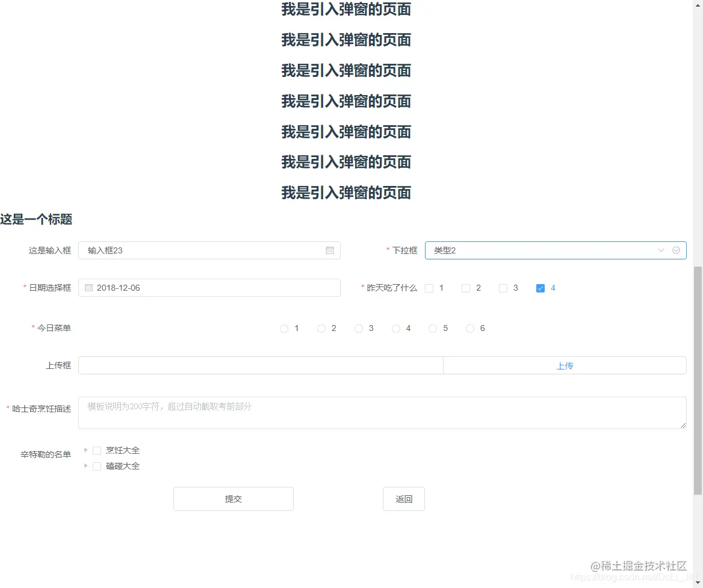Viewport: 703px width, 588px height.
Task: Select radio option 6 in 今日菜单
Action: click(469, 328)
